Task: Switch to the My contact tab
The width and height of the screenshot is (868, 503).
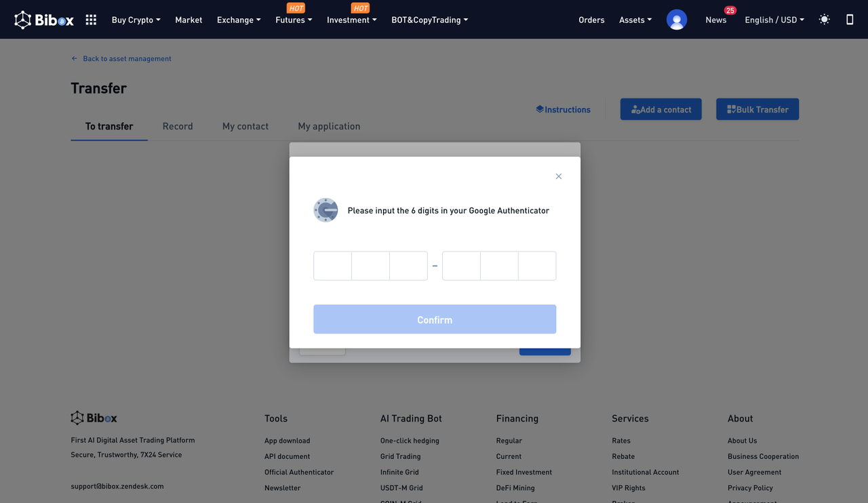Action: (245, 126)
